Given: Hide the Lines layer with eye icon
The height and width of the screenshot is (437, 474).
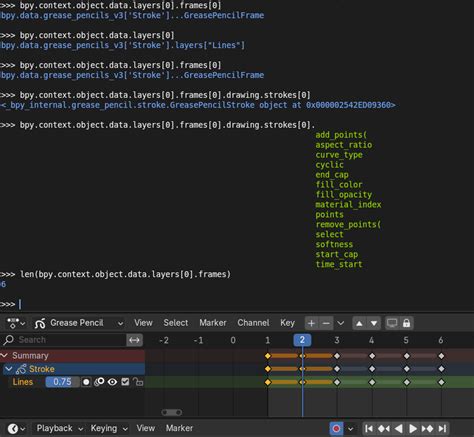Looking at the screenshot, I should pyautogui.click(x=112, y=382).
